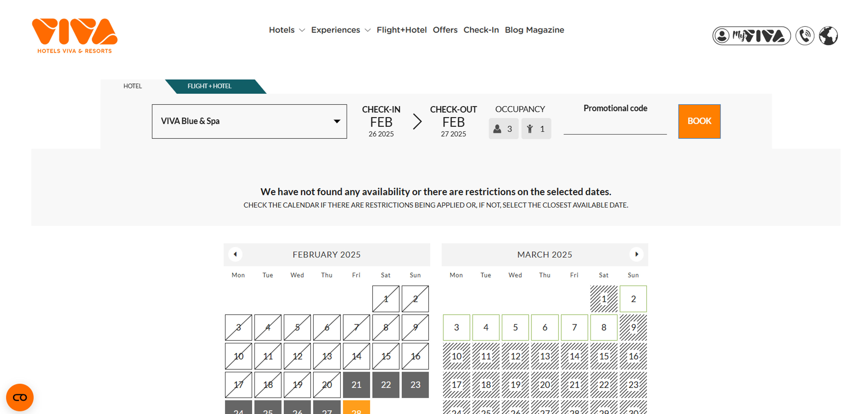
Task: Click the children occupancy icon box
Action: [536, 129]
